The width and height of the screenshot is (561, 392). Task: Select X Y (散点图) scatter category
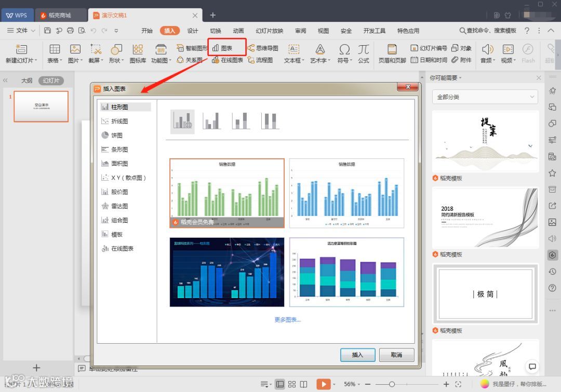[125, 178]
